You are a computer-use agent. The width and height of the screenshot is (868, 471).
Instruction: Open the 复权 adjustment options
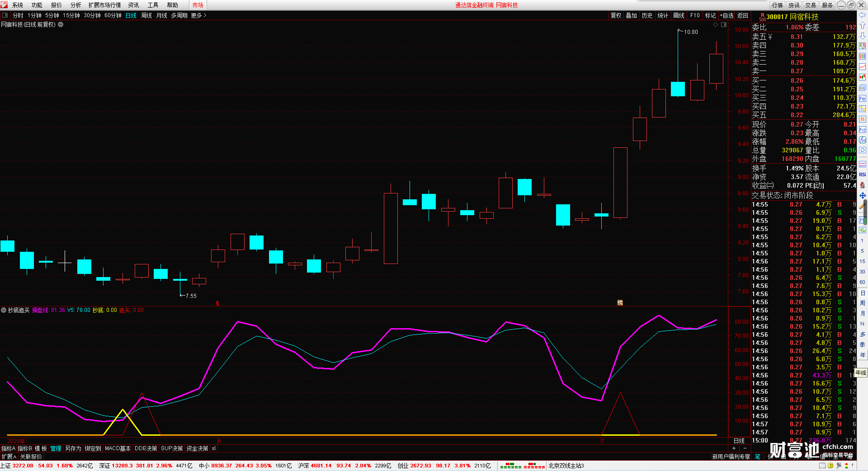tap(616, 15)
